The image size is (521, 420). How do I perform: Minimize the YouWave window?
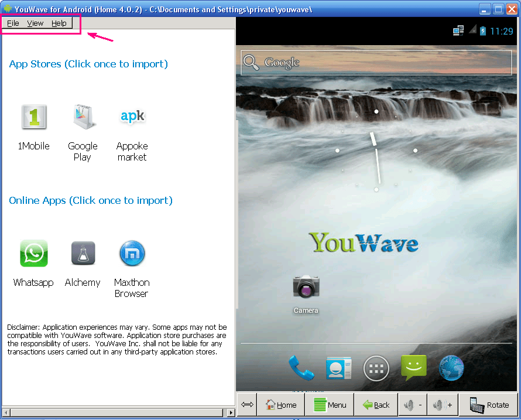485,9
